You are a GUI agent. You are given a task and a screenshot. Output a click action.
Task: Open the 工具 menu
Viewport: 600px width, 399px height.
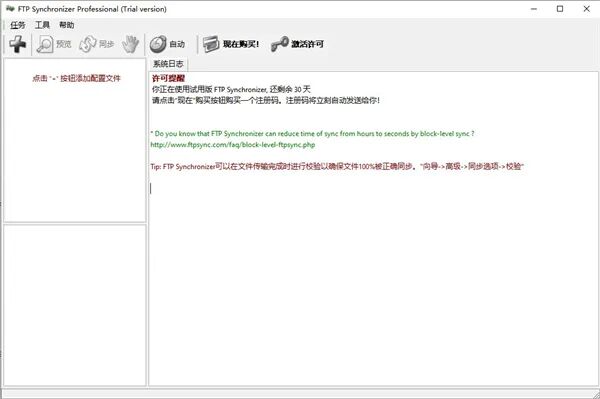point(42,25)
